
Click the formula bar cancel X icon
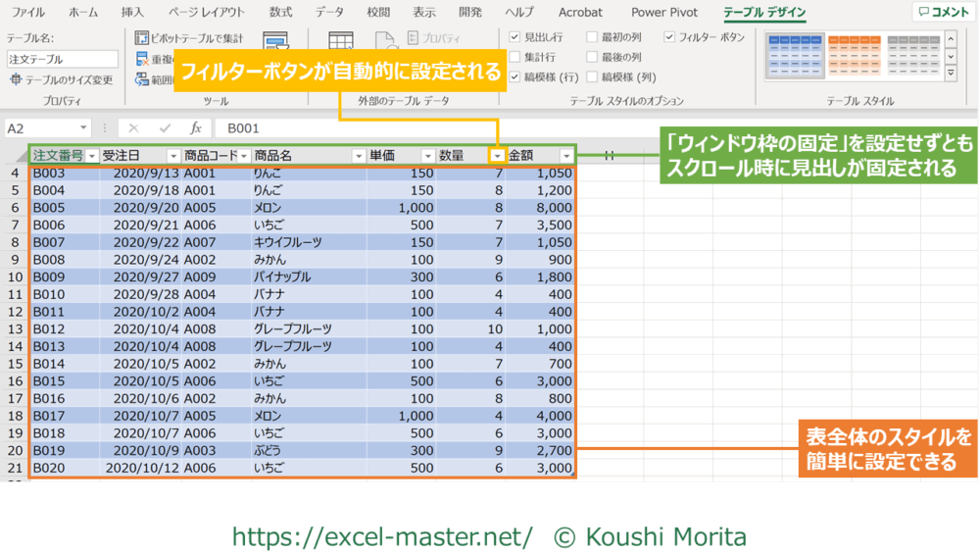(x=134, y=128)
